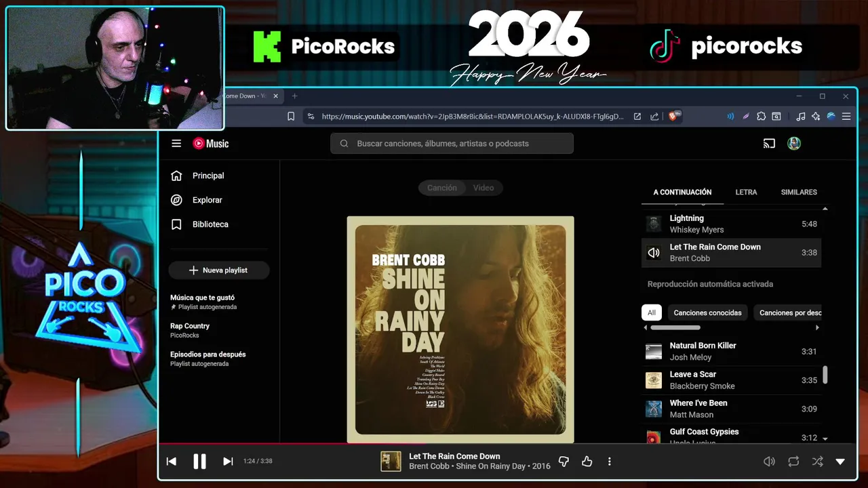The width and height of the screenshot is (868, 488).
Task: Play Natural Born Killer by Josh Meloy
Action: [x=731, y=351]
